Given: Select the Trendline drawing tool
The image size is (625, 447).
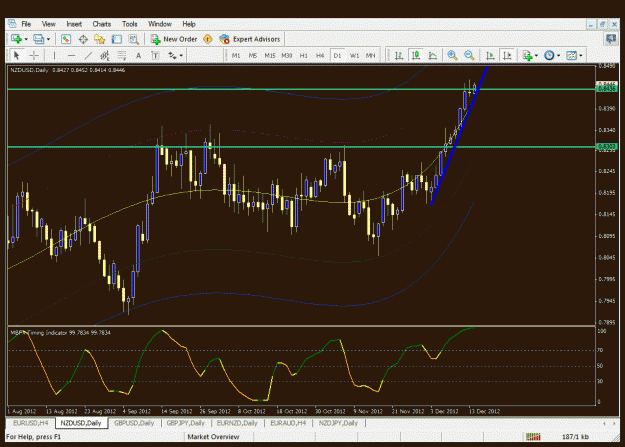Looking at the screenshot, I should (88, 55).
